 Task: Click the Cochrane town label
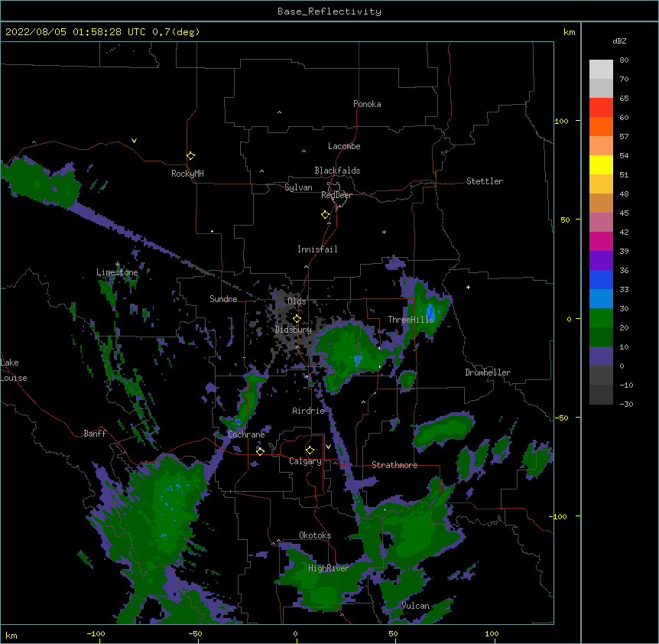click(x=246, y=434)
